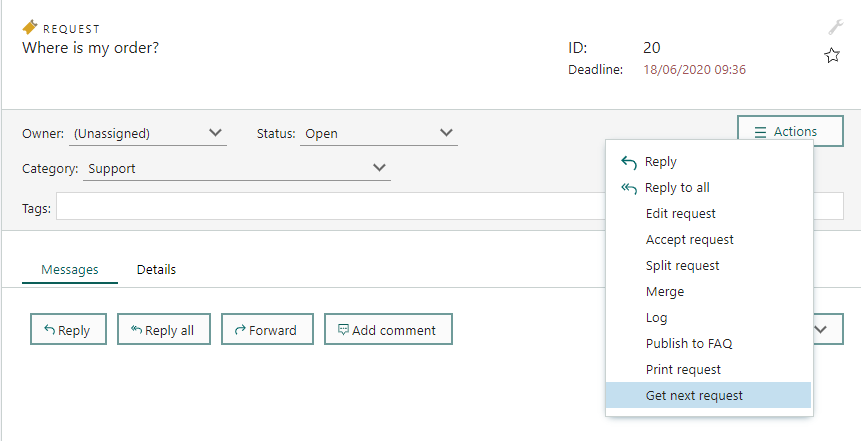
Task: Toggle the favorite star icon
Action: tap(832, 55)
